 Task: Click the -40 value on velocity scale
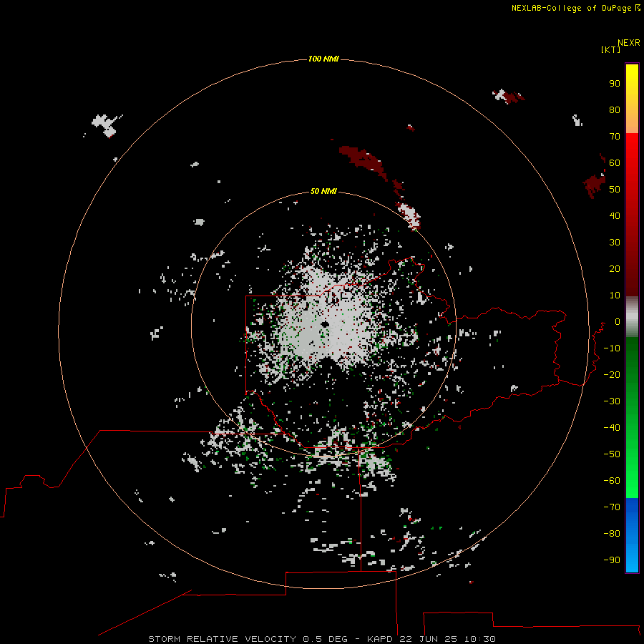[x=612, y=428]
